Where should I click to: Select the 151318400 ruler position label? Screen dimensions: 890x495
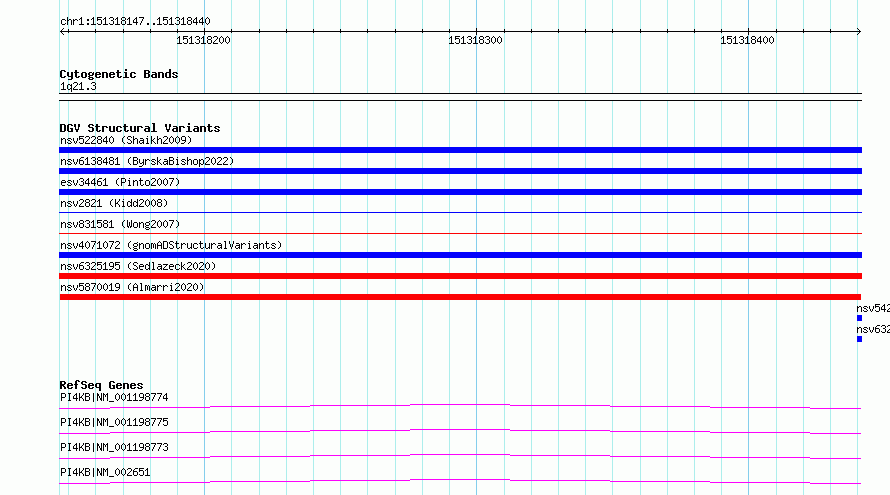747,40
